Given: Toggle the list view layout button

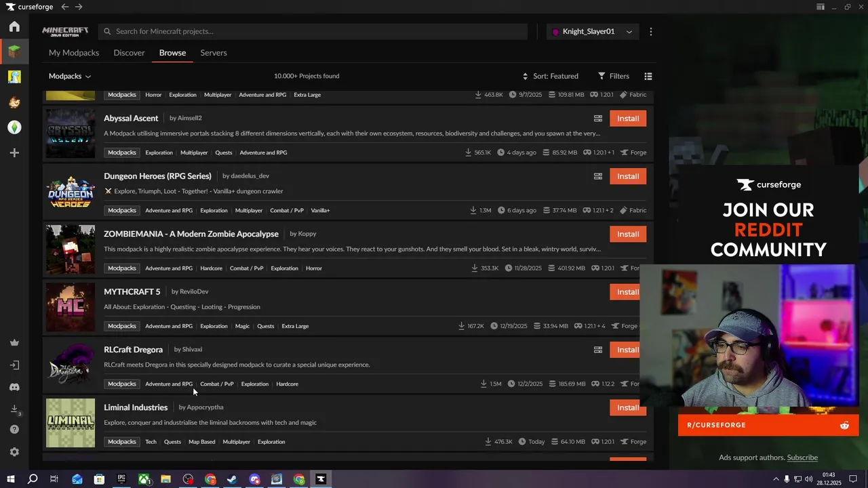Looking at the screenshot, I should coord(648,76).
